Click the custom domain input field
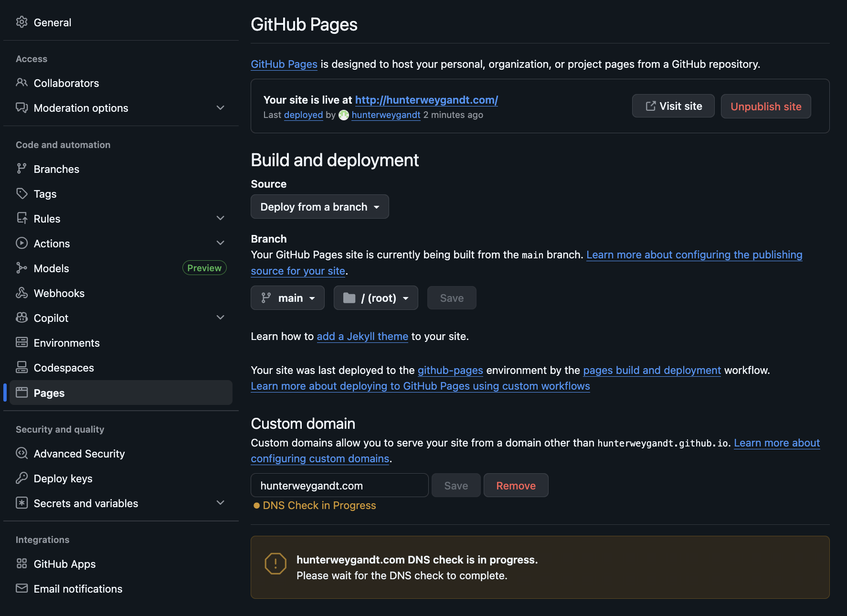This screenshot has height=616, width=847. 339,486
